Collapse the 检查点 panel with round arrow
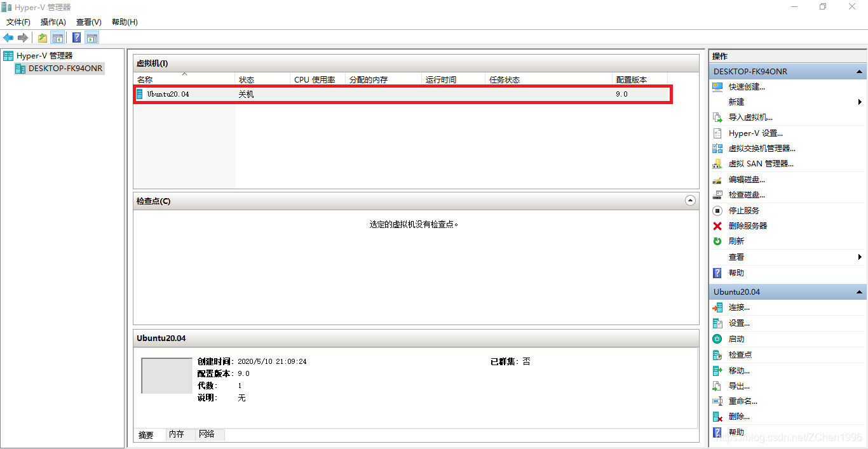Viewport: 868px width, 449px height. pyautogui.click(x=691, y=201)
